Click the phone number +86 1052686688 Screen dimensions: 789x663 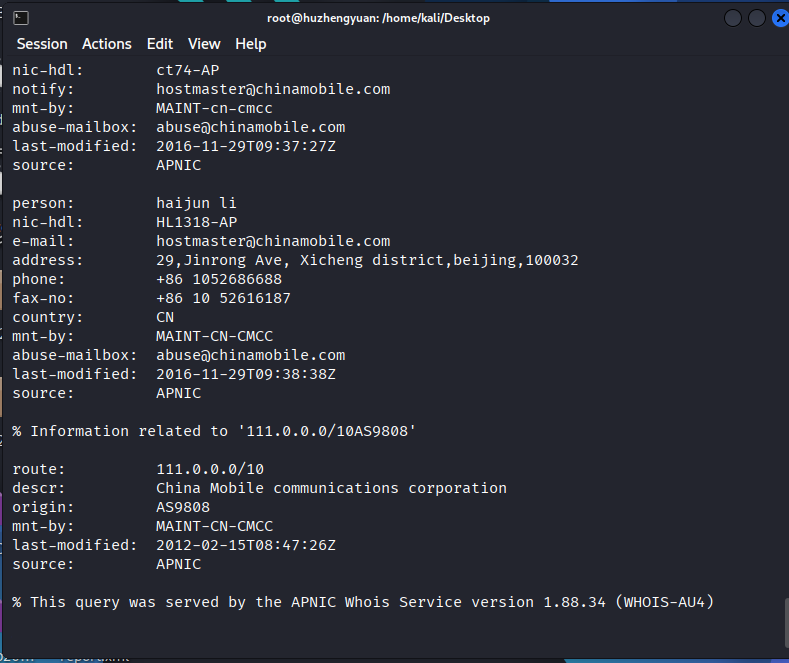219,279
